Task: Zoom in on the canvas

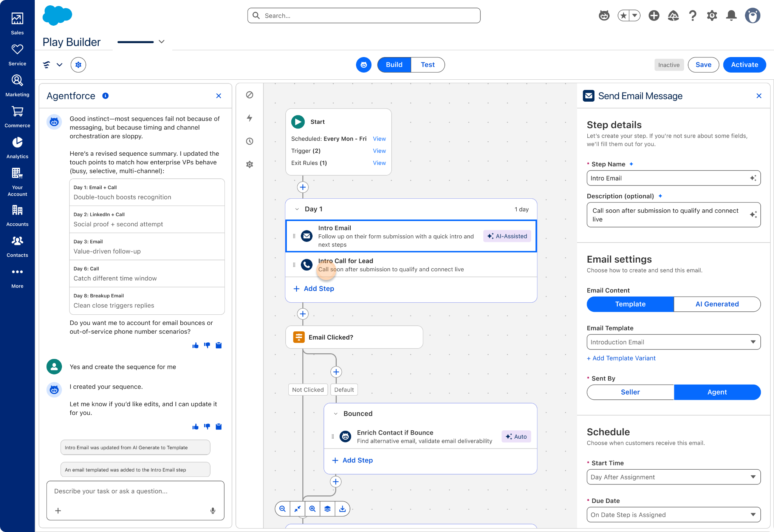Action: coord(313,509)
